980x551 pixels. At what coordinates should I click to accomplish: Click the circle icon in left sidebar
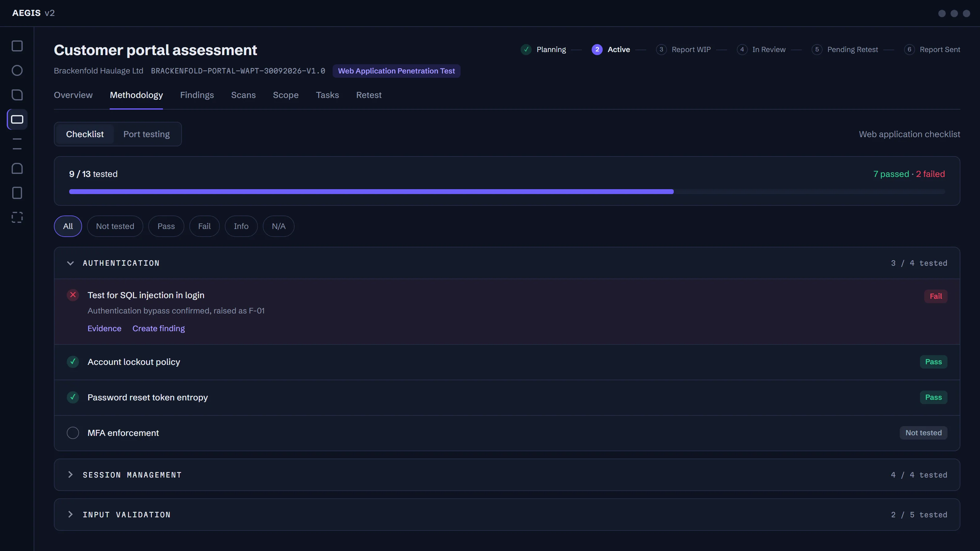[17, 70]
